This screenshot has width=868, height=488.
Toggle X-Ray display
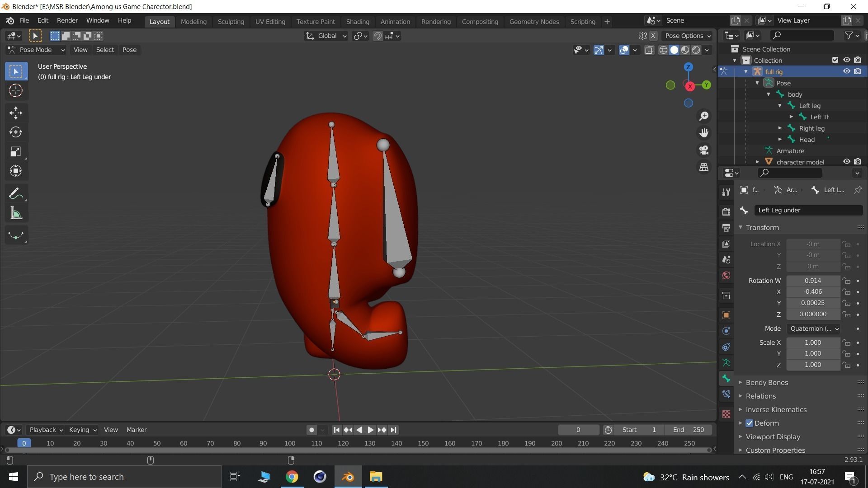pyautogui.click(x=649, y=50)
